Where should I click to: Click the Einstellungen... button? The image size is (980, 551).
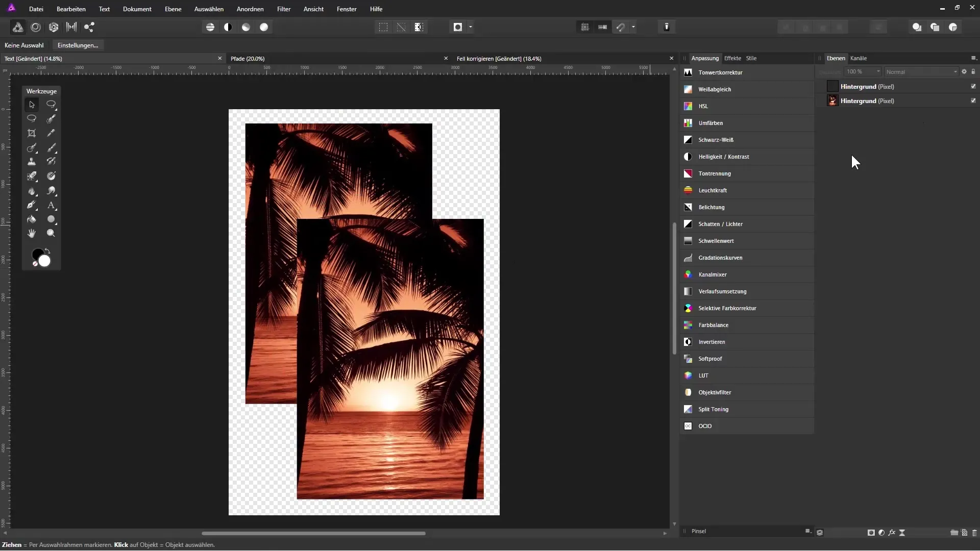click(x=78, y=45)
